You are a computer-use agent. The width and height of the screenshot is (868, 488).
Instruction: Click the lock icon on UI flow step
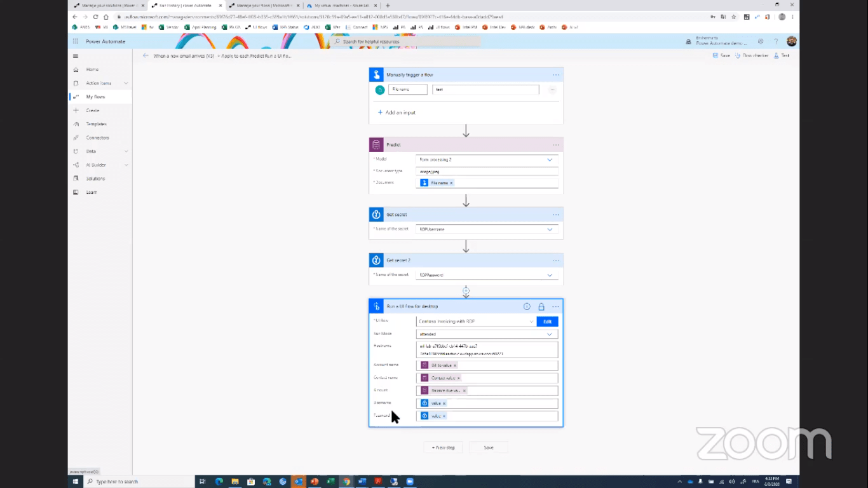[x=541, y=306]
